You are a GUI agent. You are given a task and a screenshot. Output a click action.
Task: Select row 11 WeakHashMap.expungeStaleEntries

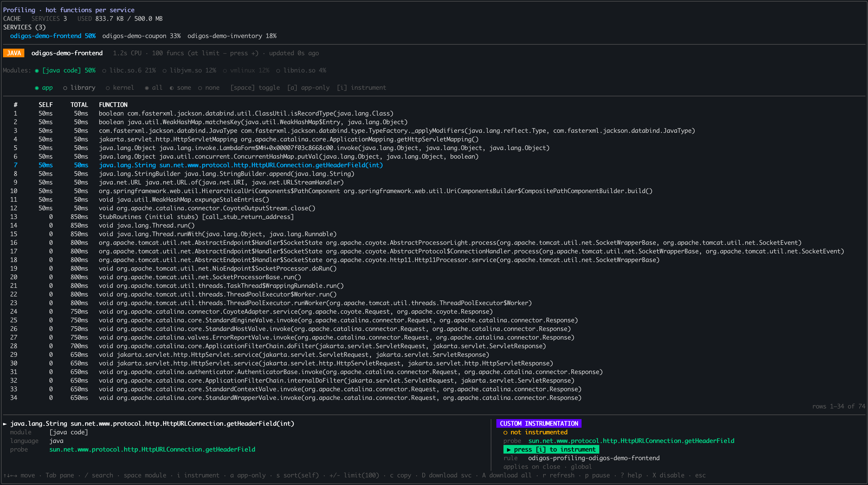434,200
